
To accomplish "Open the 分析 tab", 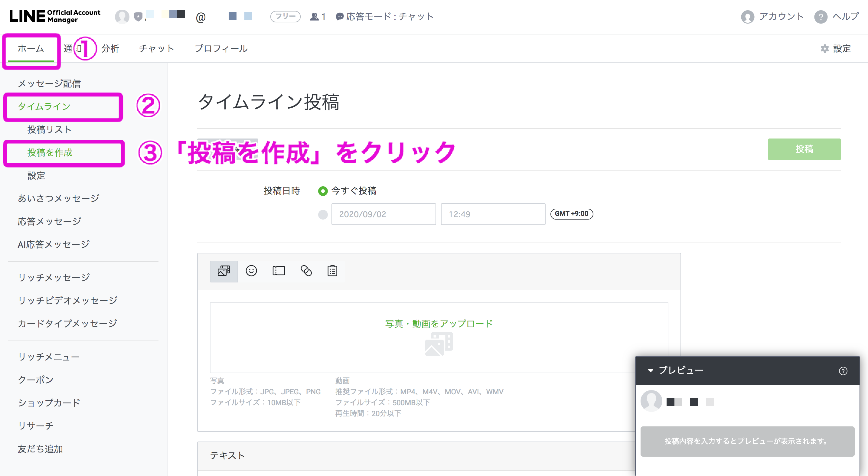I will (x=110, y=48).
